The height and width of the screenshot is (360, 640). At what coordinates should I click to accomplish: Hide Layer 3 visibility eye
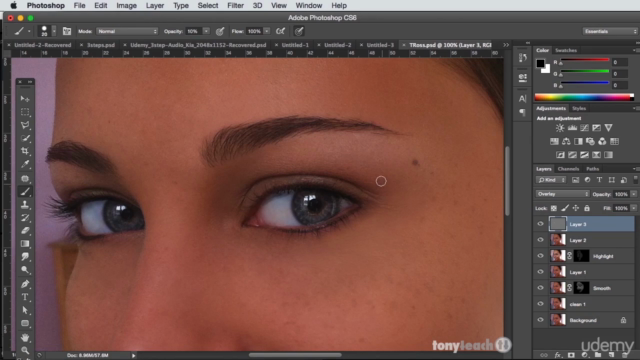[540, 224]
